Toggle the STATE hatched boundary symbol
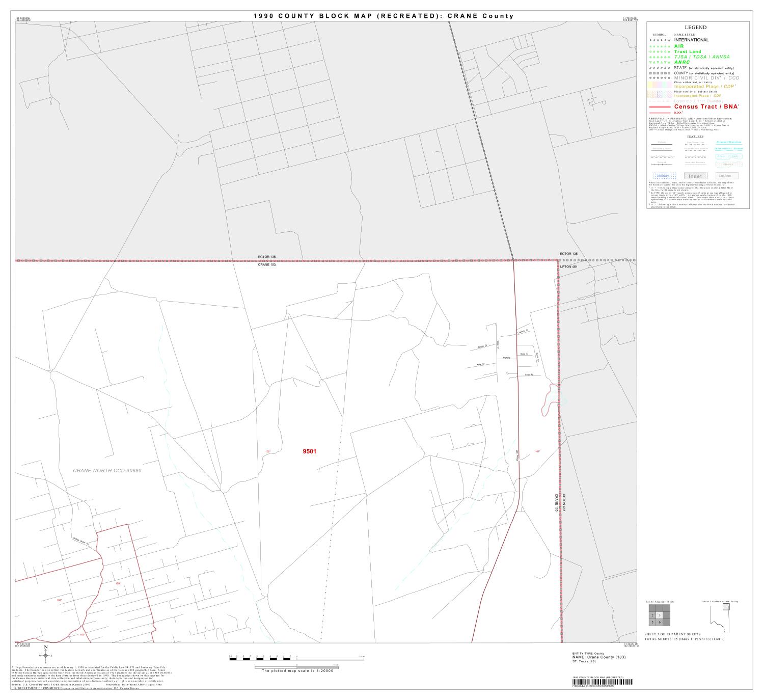 [x=659, y=68]
